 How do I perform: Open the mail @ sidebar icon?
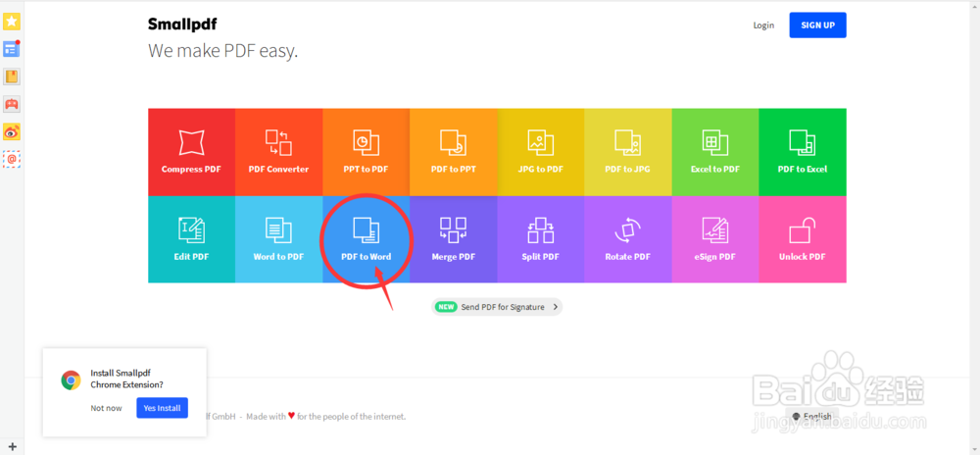point(11,159)
